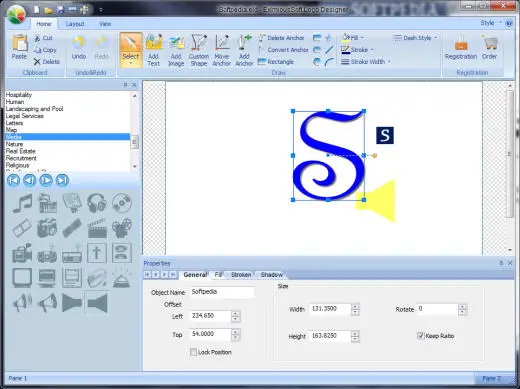
Task: Pick the cross in frame shape
Action: pos(97,253)
